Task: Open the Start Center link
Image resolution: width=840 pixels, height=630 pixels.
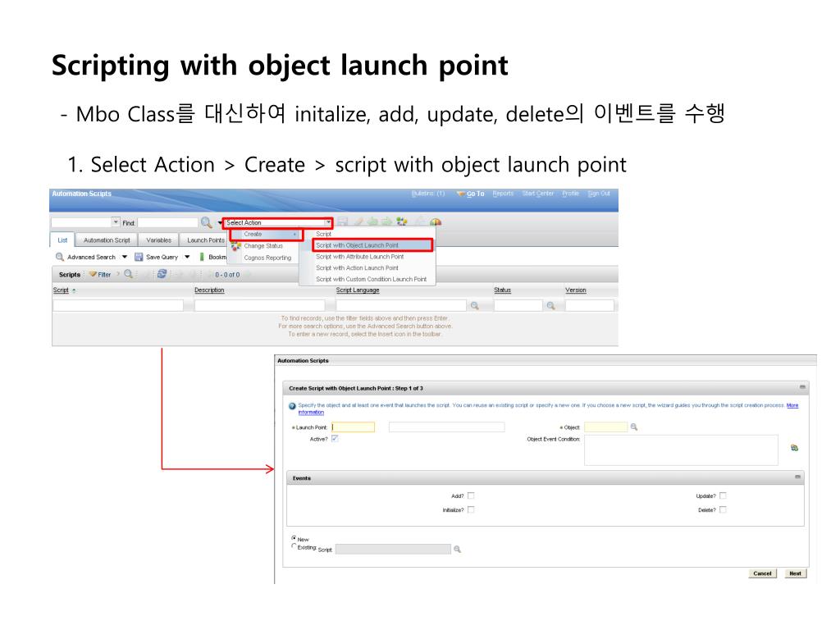Action: [x=538, y=194]
